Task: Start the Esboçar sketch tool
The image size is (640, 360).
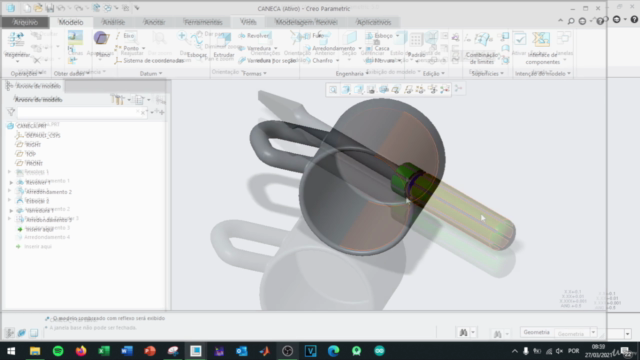Action: (197, 45)
